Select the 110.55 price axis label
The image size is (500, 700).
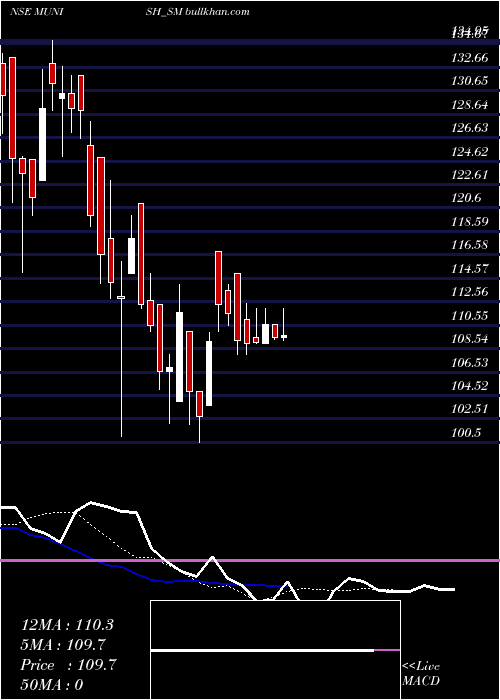coord(470,316)
